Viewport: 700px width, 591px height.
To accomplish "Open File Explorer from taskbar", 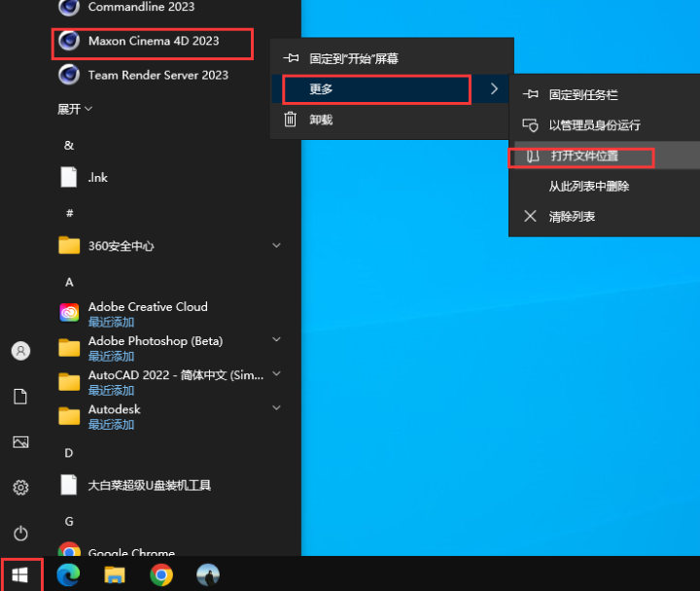I will 115,574.
